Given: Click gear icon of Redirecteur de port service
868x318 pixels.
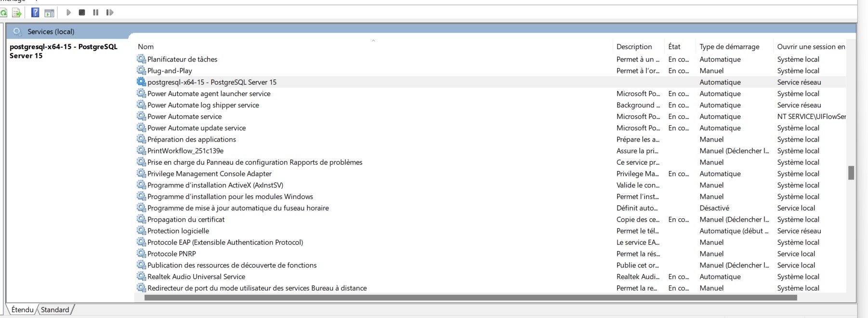Looking at the screenshot, I should 141,288.
